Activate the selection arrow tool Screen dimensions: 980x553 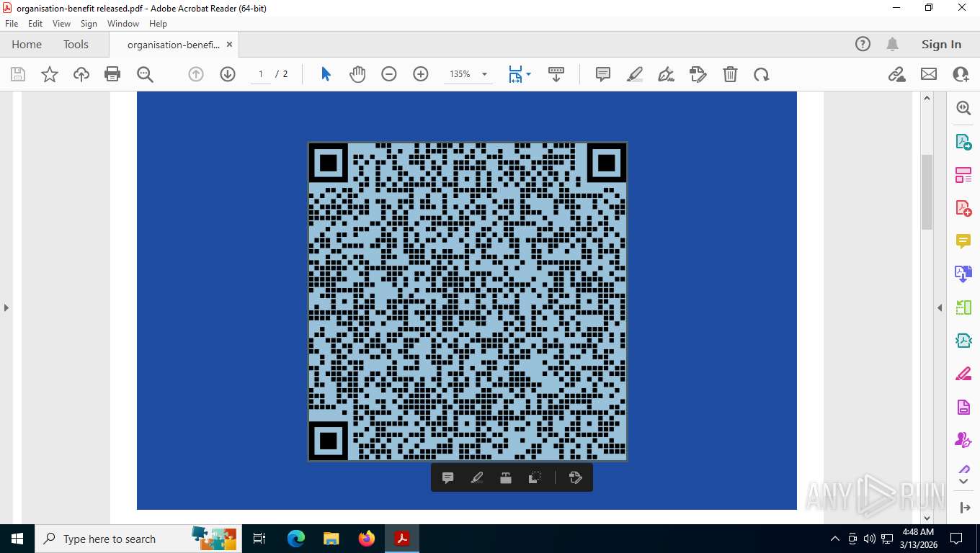(x=326, y=74)
